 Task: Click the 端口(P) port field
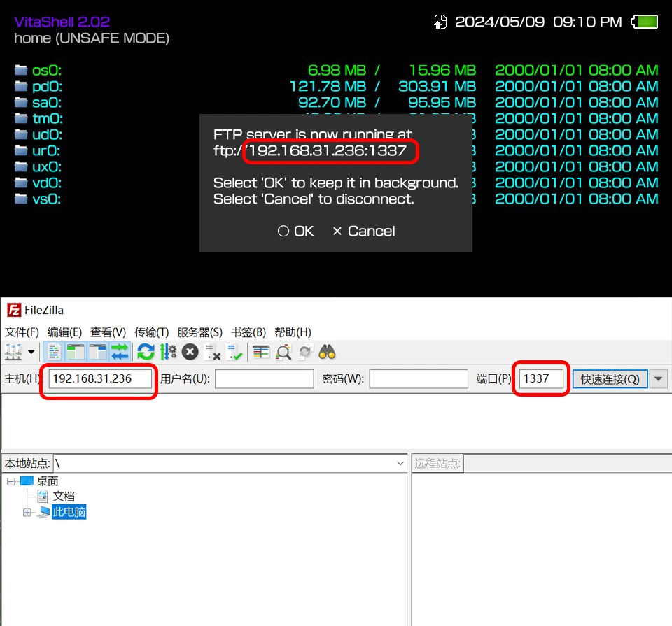(x=541, y=379)
